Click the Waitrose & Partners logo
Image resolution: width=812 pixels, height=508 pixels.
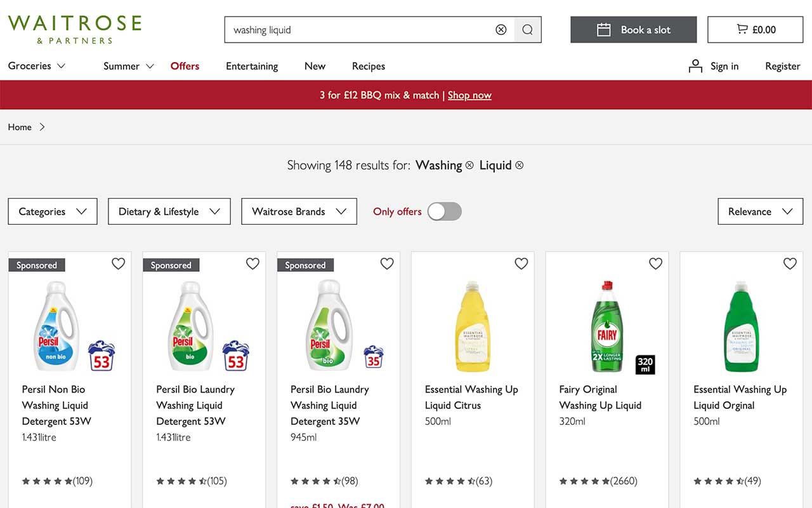(75, 29)
